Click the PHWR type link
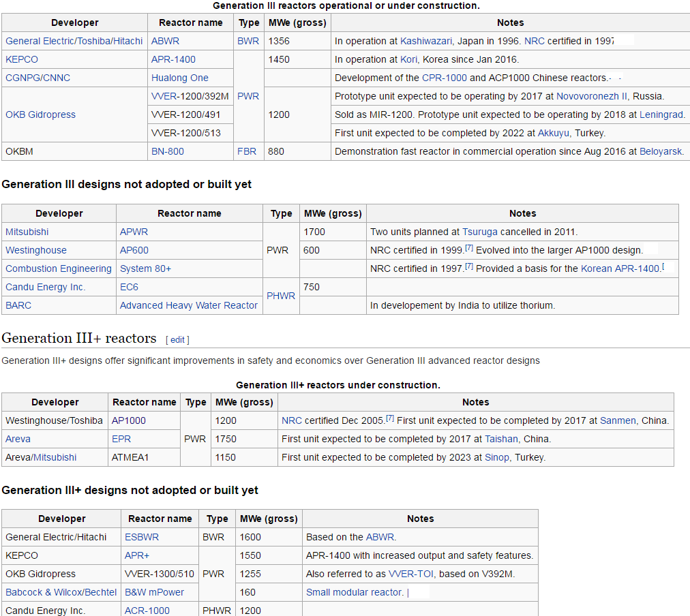The image size is (690, 616). (x=281, y=296)
